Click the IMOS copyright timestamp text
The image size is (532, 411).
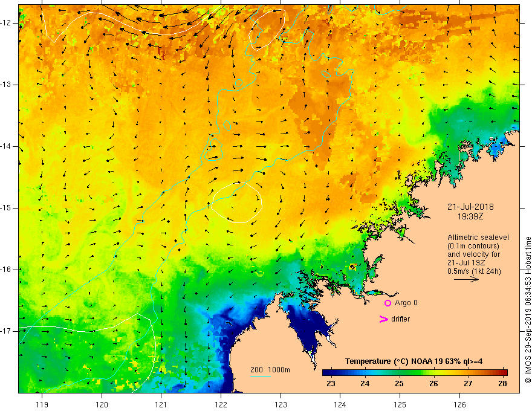tap(528, 310)
